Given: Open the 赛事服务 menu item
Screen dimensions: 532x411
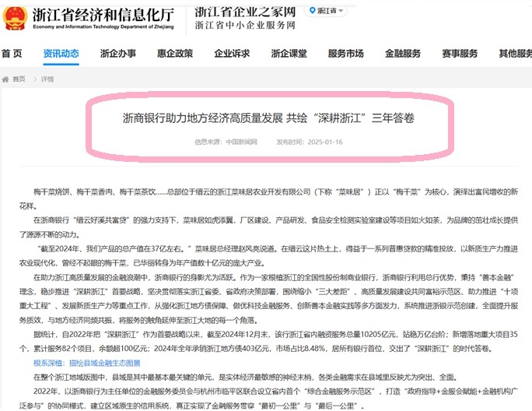Looking at the screenshot, I should 460,54.
